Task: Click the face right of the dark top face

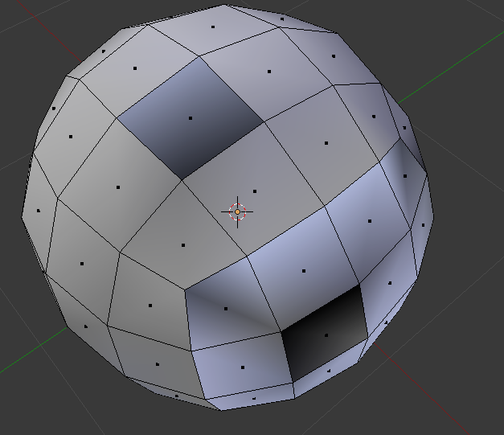Action: click(x=271, y=72)
